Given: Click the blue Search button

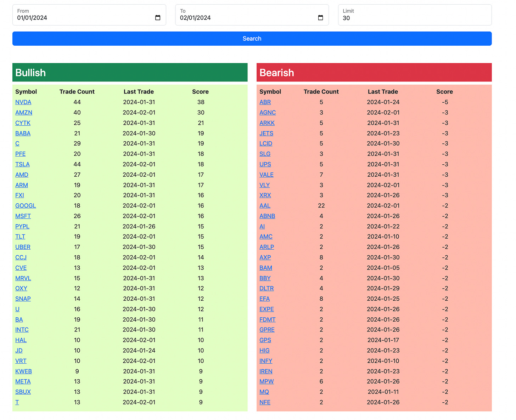Looking at the screenshot, I should 252,39.
